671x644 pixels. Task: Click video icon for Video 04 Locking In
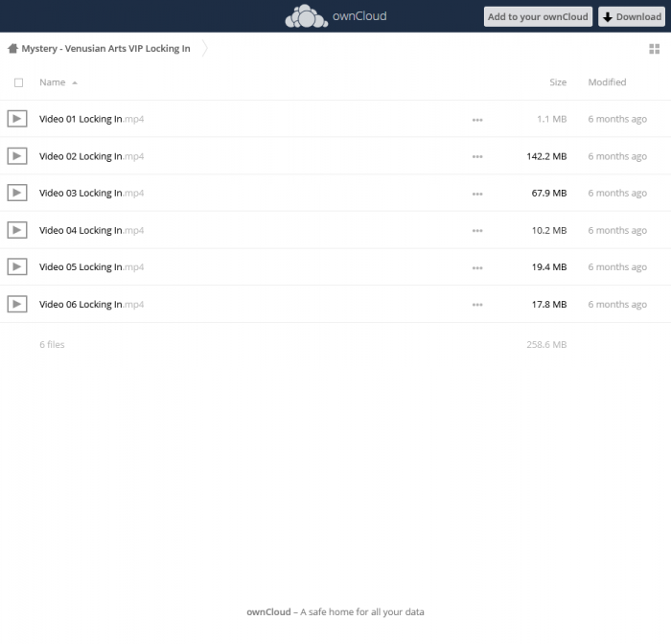tap(17, 230)
